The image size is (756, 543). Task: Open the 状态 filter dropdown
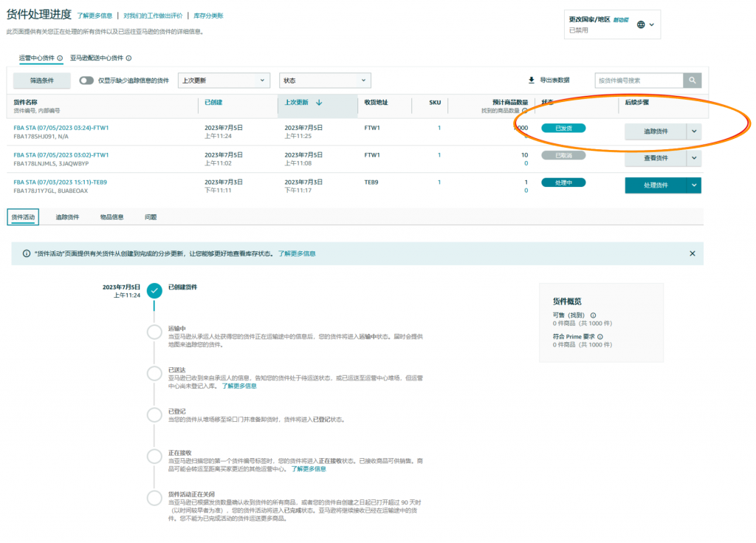tap(325, 81)
